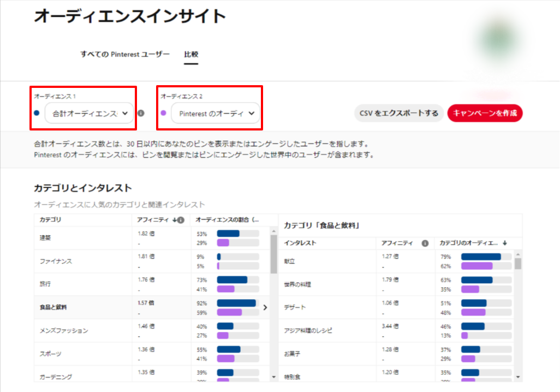The height and width of the screenshot is (392, 560).
Task: Click the purple Audience 2 color dot
Action: (x=163, y=113)
